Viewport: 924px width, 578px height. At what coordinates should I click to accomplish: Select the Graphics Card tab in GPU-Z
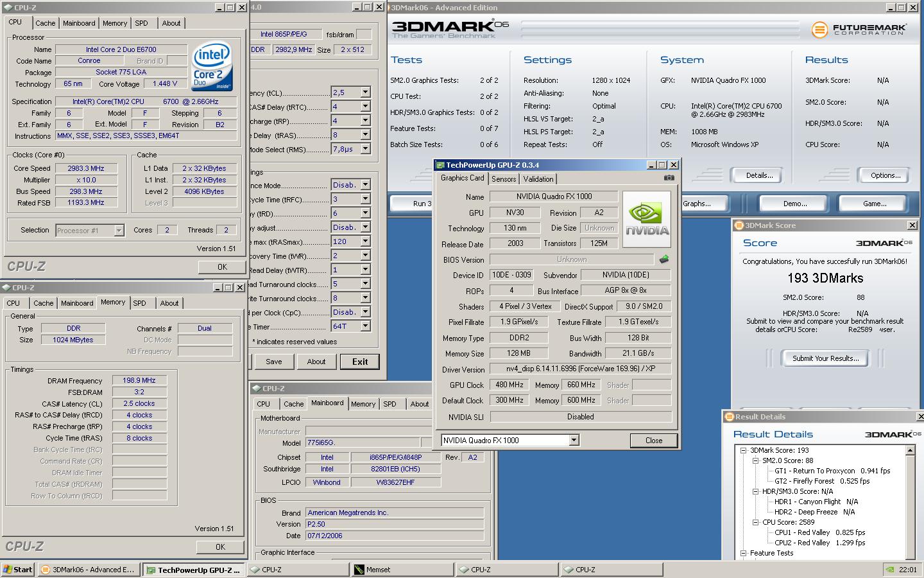coord(462,178)
